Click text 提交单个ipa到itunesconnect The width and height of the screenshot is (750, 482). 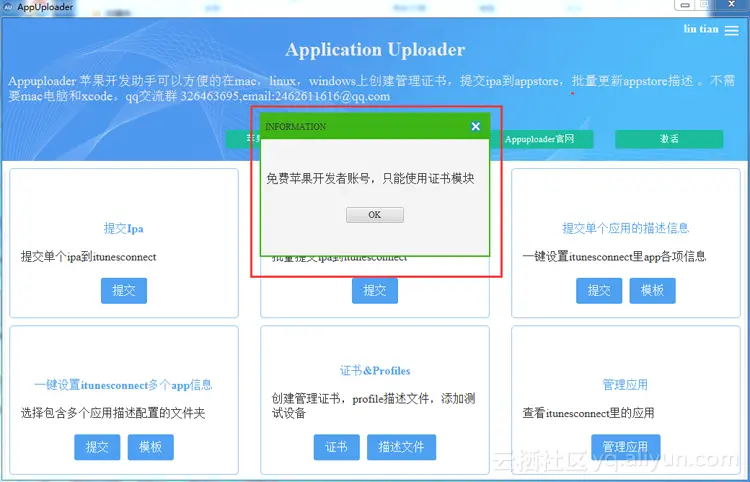(88, 257)
